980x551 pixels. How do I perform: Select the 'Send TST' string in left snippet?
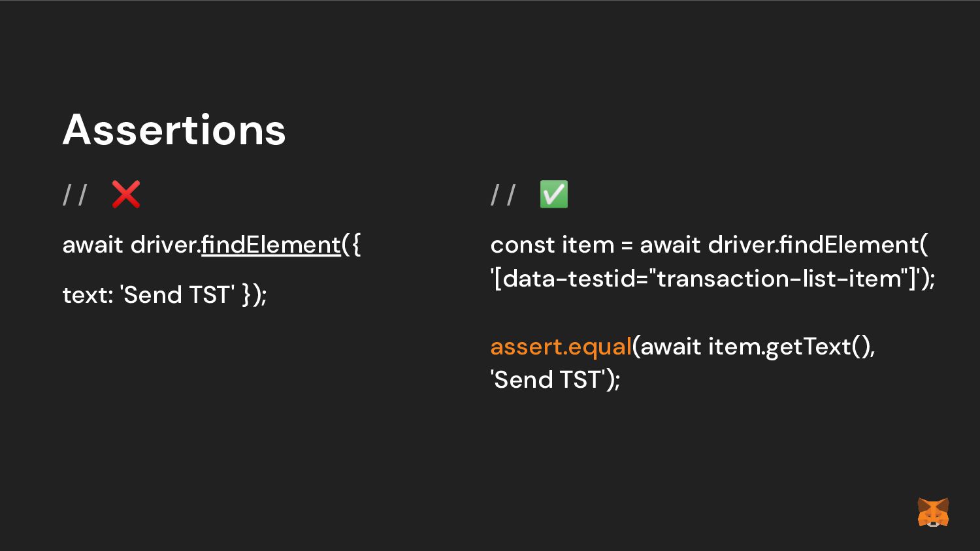point(177,295)
